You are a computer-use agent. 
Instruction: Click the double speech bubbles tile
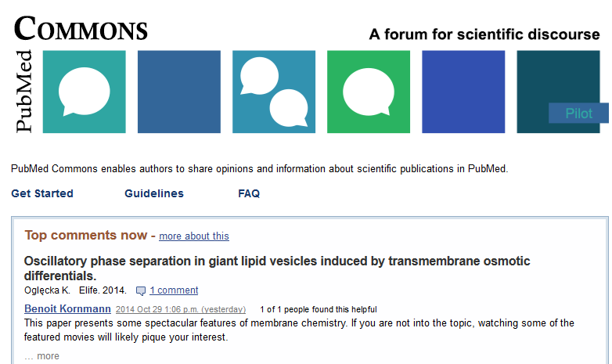[x=274, y=92]
